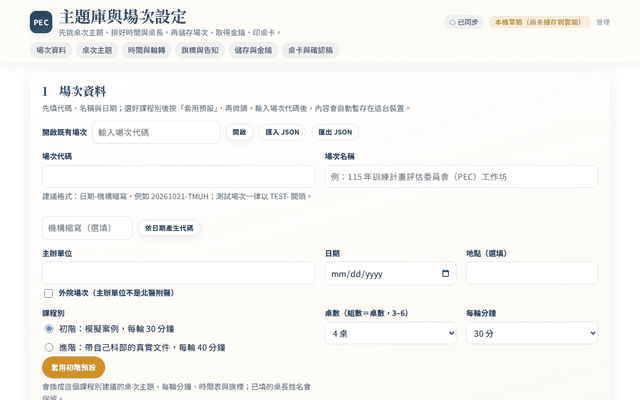Click the 套用初階預設 button

73,367
